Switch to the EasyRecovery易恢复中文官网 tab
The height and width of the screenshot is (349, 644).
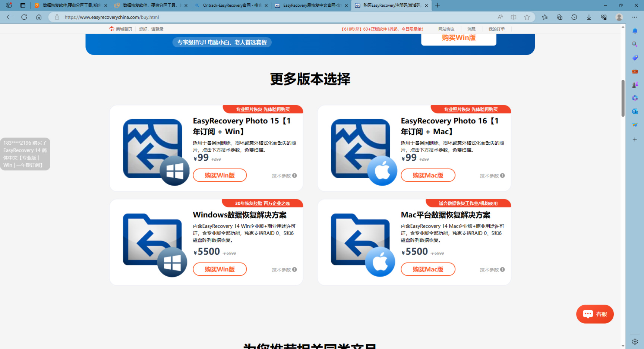(x=311, y=5)
